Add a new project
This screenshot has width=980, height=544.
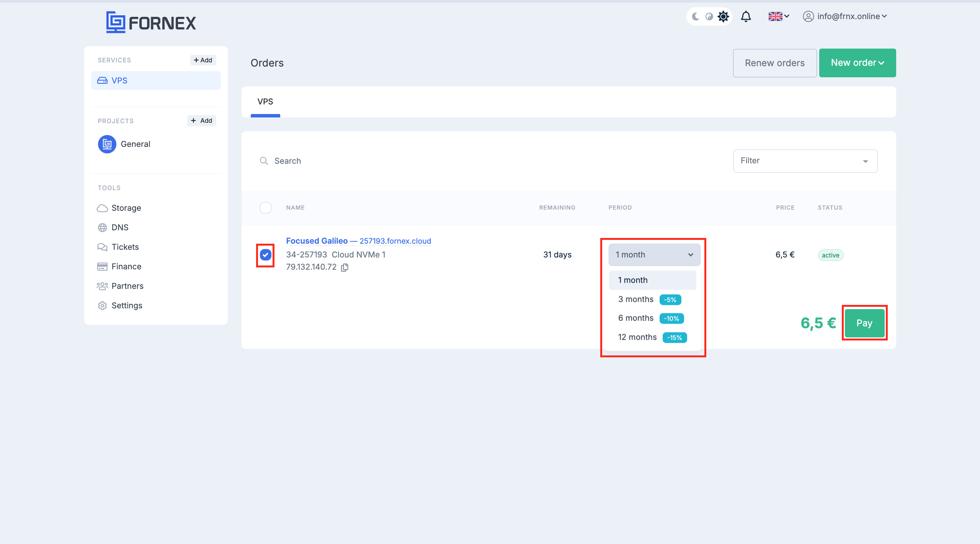(x=201, y=121)
